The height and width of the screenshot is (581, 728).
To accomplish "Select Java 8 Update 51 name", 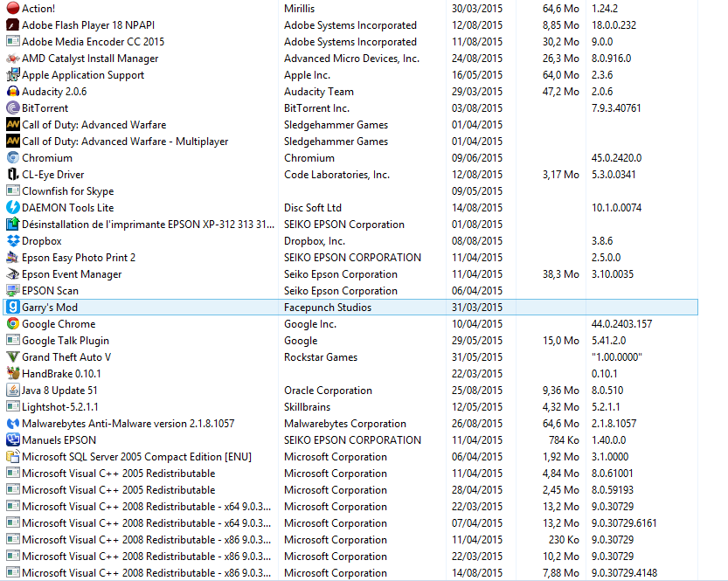I will coord(59,391).
